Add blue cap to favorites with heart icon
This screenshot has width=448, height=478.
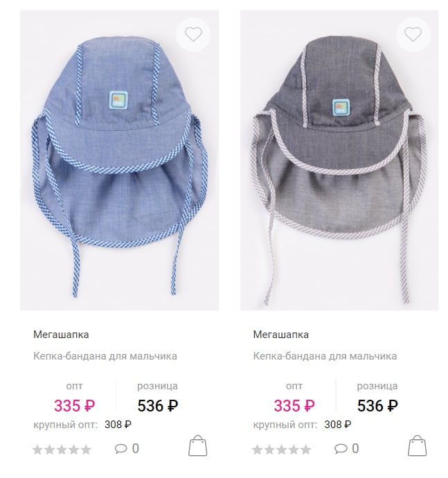tap(193, 35)
